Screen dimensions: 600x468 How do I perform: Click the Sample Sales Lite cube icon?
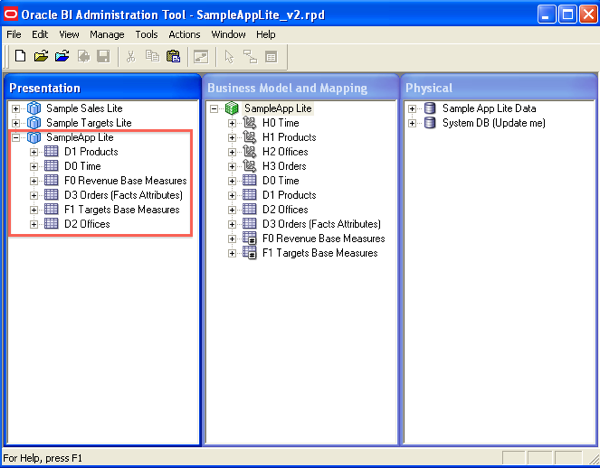[34, 108]
